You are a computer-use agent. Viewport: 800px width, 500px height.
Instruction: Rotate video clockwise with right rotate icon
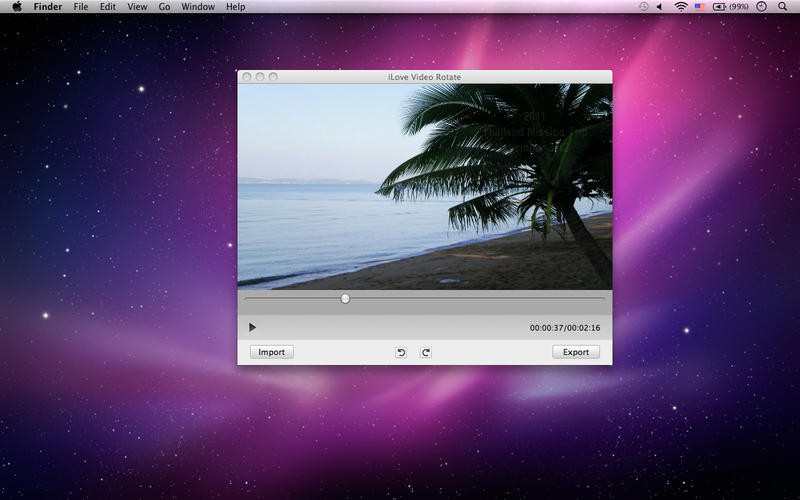tap(425, 352)
